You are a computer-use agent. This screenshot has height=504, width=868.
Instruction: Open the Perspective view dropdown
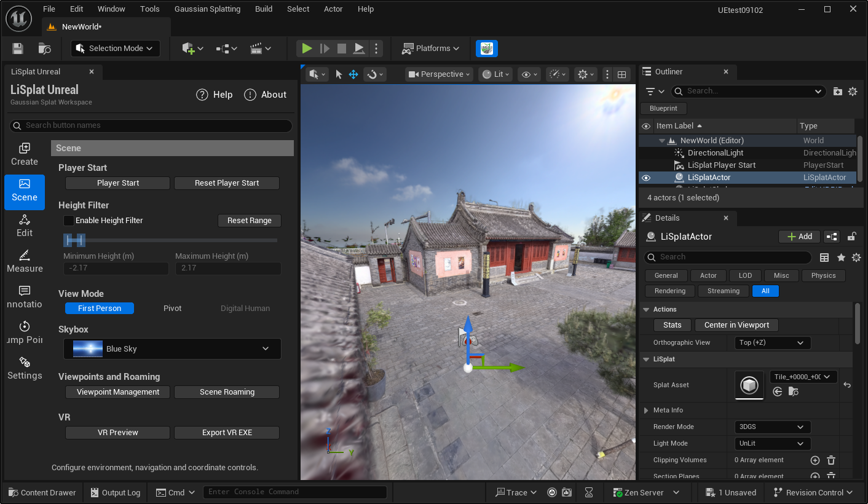tap(439, 74)
